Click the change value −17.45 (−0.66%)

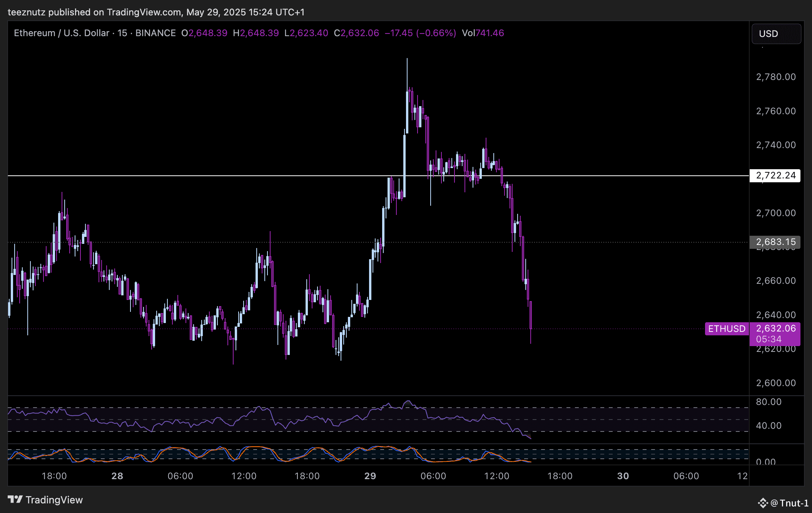[420, 33]
